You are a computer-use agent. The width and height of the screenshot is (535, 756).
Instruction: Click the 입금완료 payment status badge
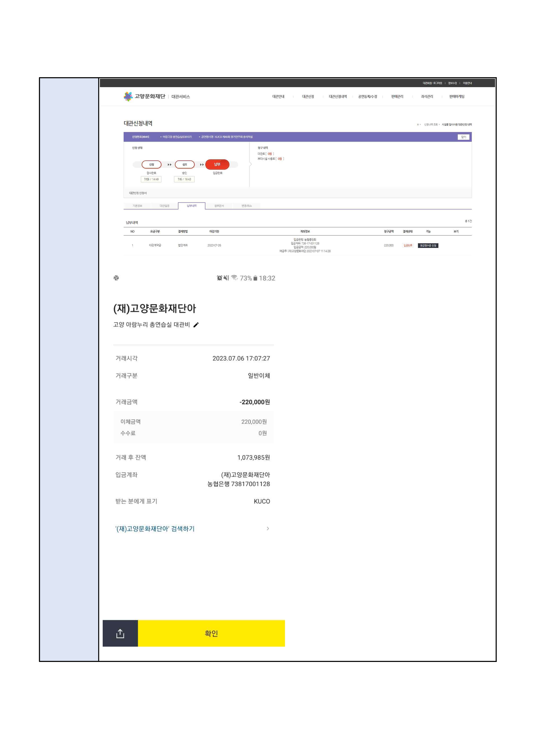408,245
